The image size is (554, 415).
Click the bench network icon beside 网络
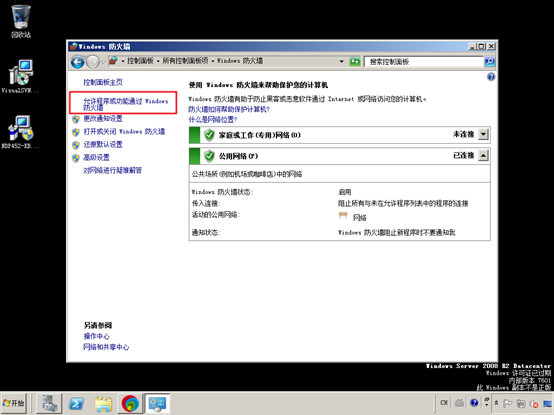(x=343, y=215)
